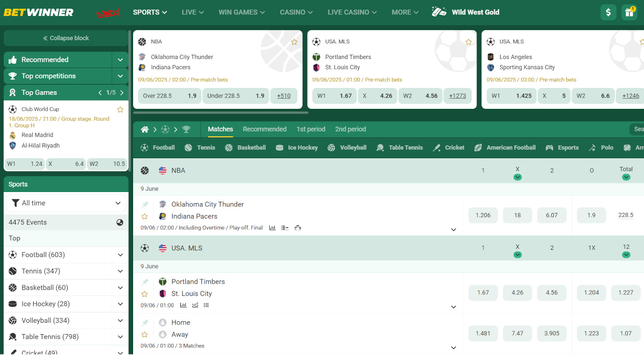
Task: Expand the Recommended sidebar section
Action: click(120, 60)
